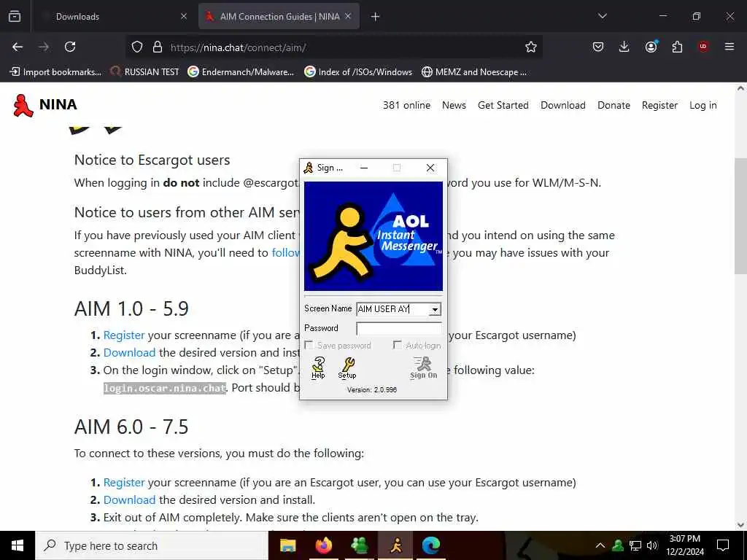Open the Register nav item

659,105
